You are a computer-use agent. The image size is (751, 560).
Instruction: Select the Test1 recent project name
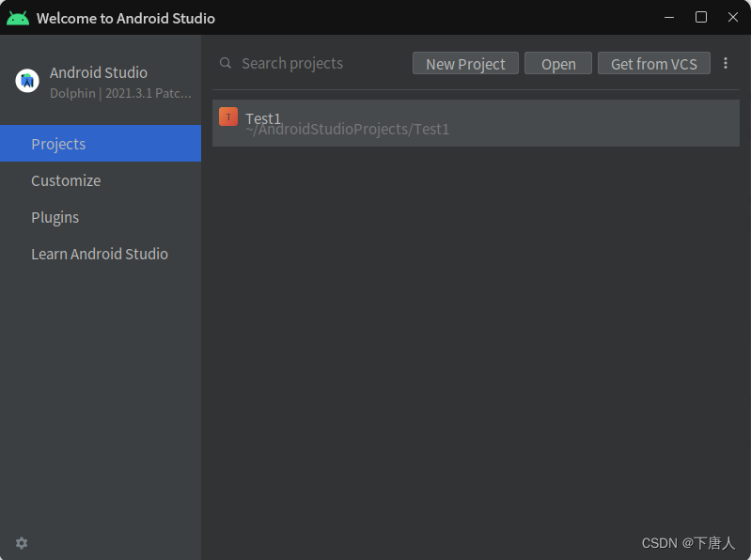263,118
